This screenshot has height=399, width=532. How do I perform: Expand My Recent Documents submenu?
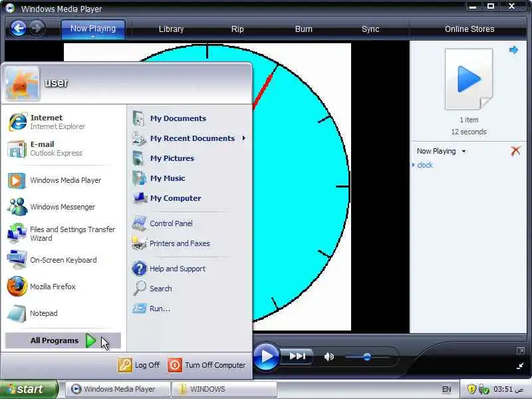point(190,138)
